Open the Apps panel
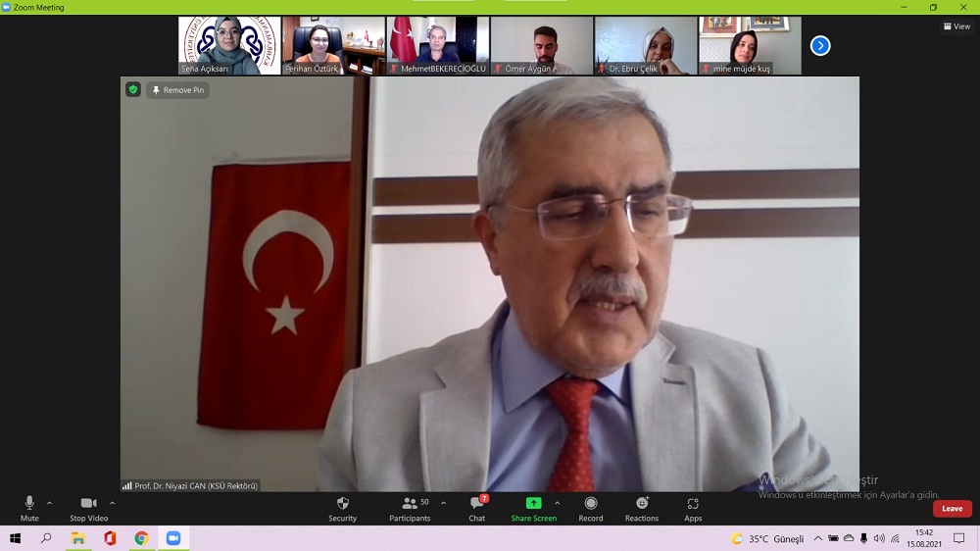The height and width of the screenshot is (551, 980). coord(693,508)
